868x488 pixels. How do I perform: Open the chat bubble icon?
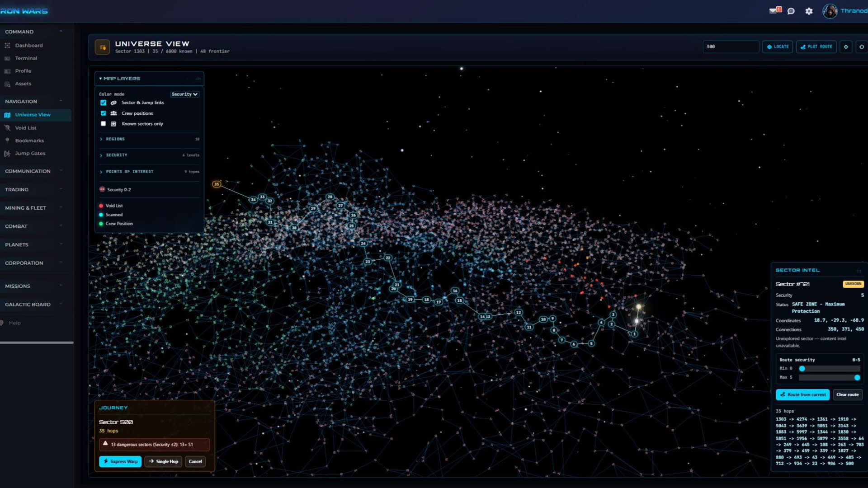point(791,11)
